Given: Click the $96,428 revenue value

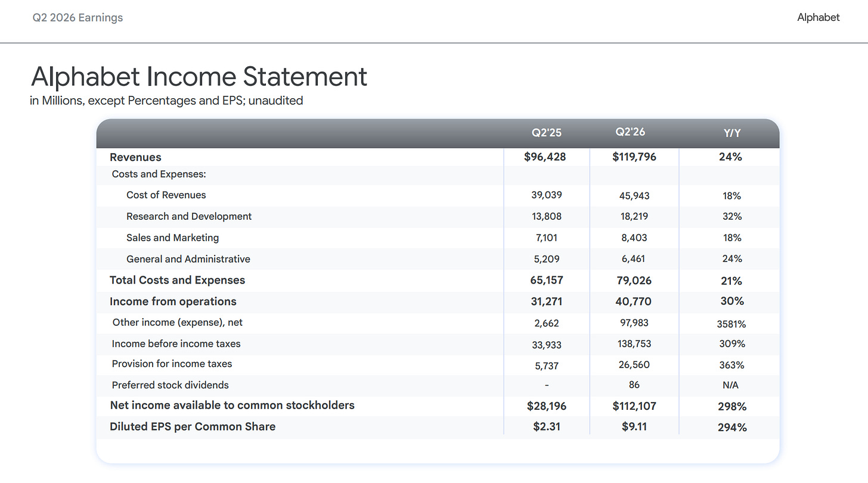Looking at the screenshot, I should click(x=546, y=157).
